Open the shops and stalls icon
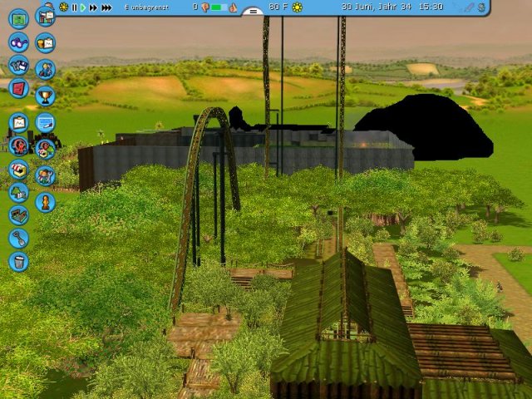532x399 pixels. pyautogui.click(x=18, y=170)
